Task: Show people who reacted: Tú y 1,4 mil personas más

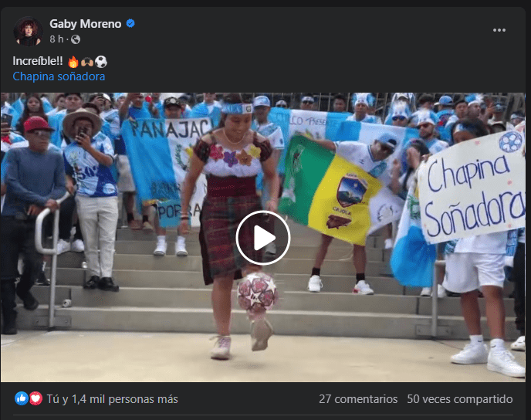Action: click(x=112, y=399)
